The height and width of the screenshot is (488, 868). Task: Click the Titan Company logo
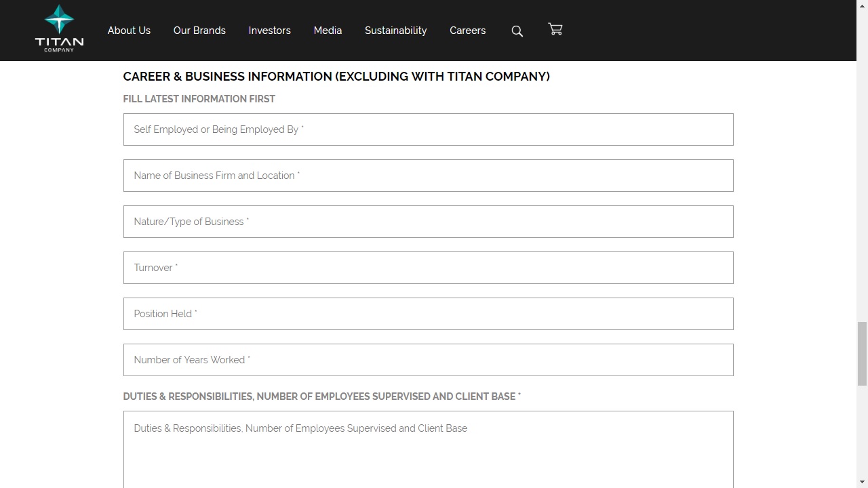tap(59, 29)
